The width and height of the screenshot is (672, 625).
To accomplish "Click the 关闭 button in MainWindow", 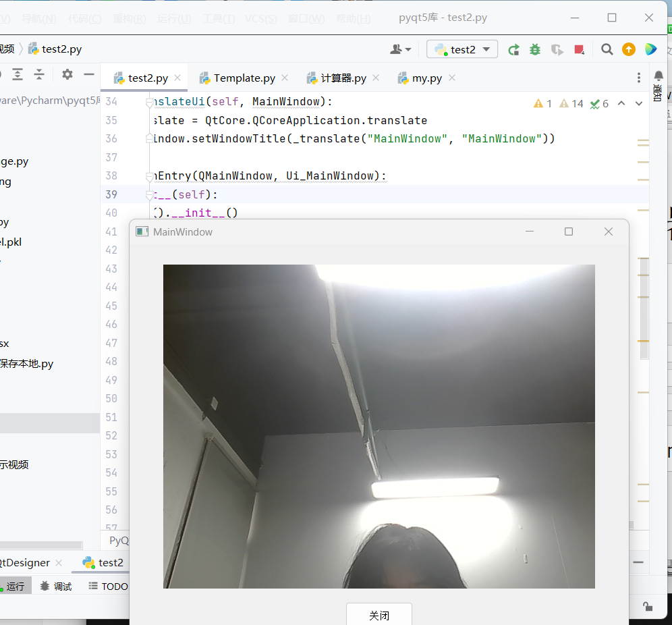I will 379,614.
